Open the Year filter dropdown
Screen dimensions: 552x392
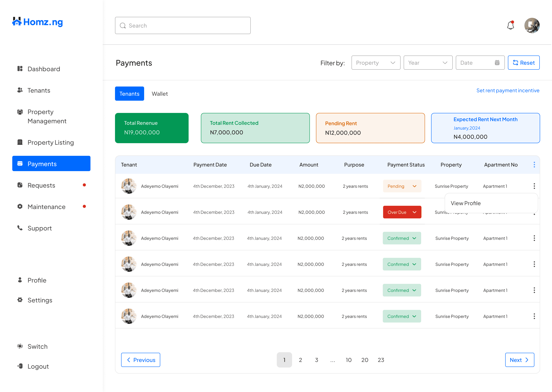[428, 63]
